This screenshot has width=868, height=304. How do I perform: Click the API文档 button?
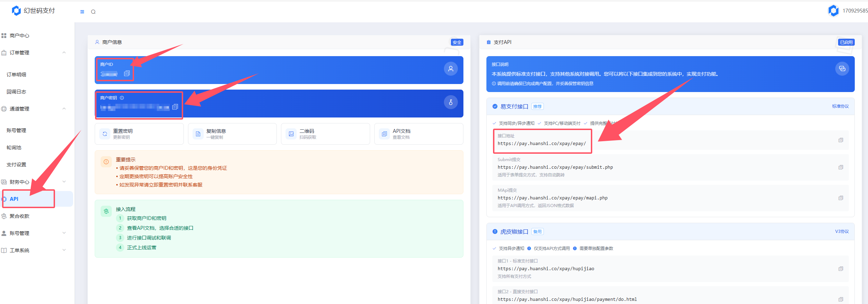(x=418, y=134)
